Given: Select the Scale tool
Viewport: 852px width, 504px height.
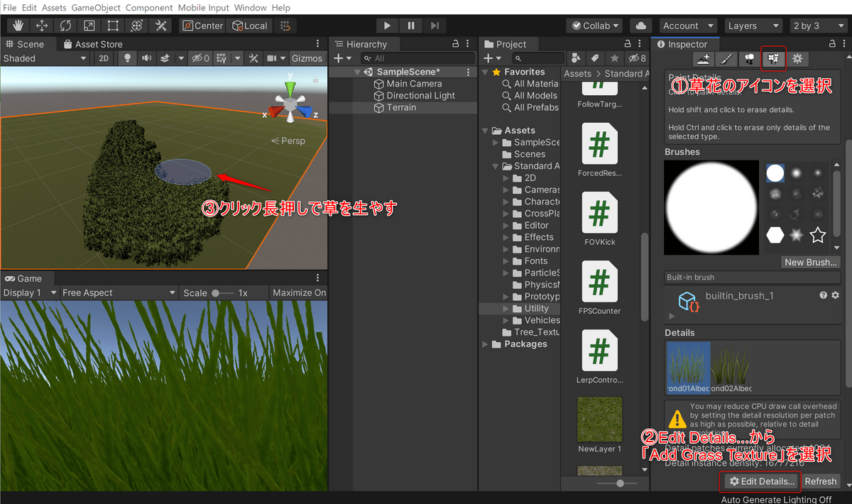Looking at the screenshot, I should pyautogui.click(x=89, y=26).
